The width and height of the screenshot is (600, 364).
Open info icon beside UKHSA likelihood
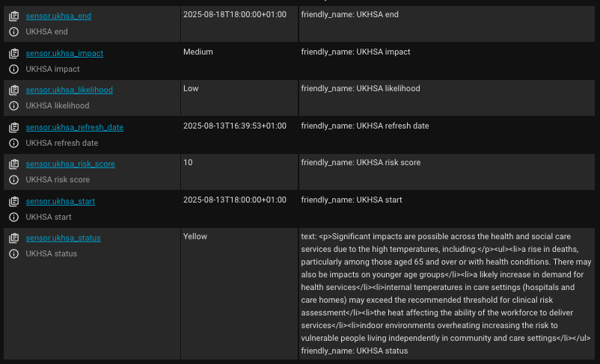[x=13, y=105]
